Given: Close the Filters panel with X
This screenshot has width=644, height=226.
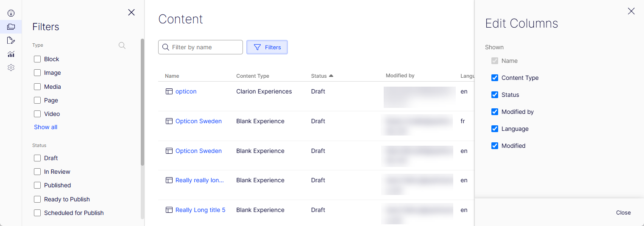Looking at the screenshot, I should (x=131, y=12).
